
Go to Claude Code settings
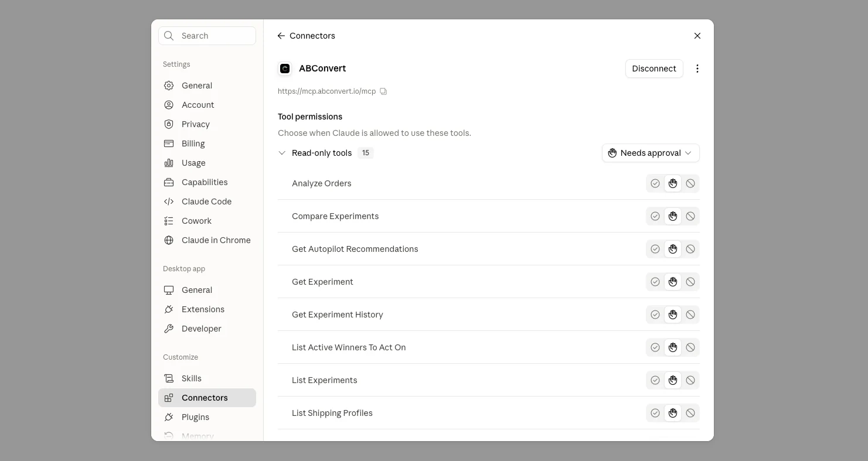click(207, 202)
